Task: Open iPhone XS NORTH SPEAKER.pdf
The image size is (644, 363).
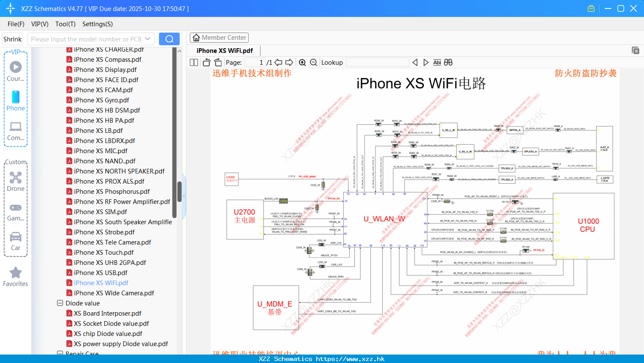Action: pos(119,171)
